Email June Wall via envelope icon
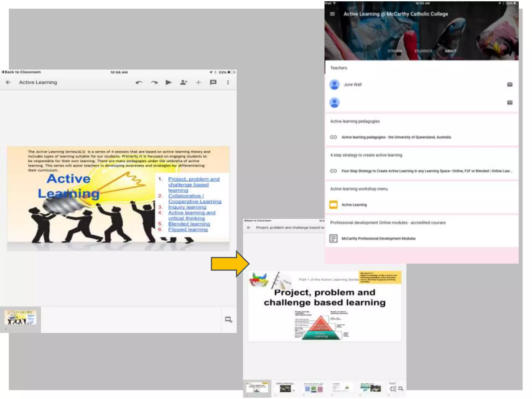Viewport: 532px width, 399px height. pos(510,84)
